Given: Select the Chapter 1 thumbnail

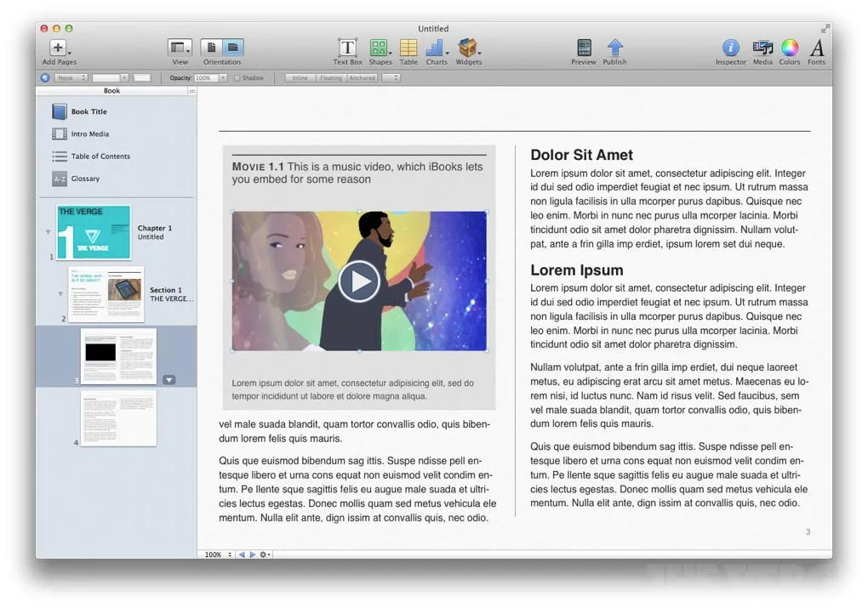Looking at the screenshot, I should (x=94, y=232).
